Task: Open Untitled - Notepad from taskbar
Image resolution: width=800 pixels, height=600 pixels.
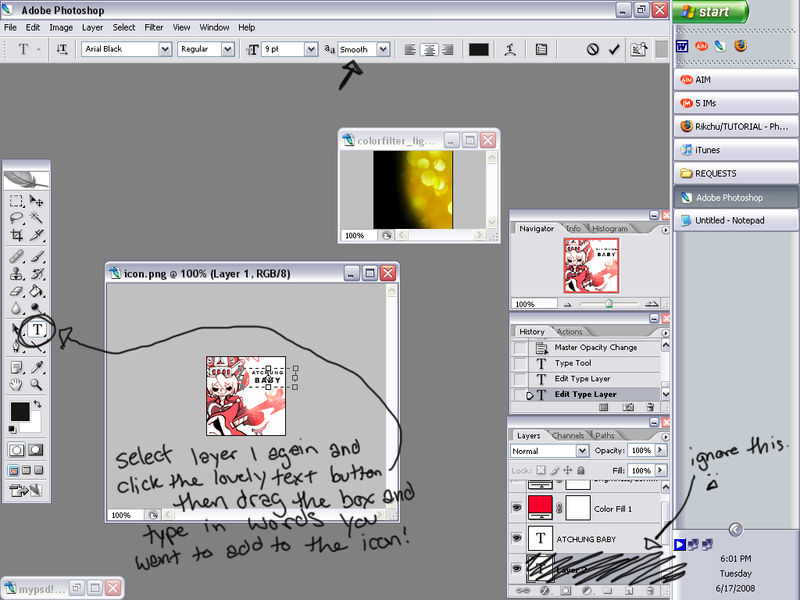Action: point(736,220)
